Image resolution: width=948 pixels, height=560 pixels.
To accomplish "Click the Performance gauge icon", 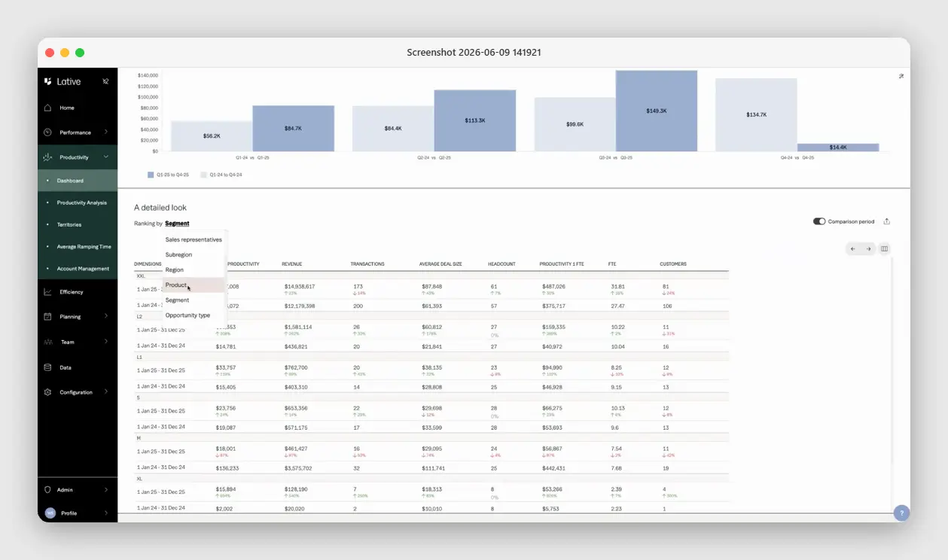I will pos(47,132).
